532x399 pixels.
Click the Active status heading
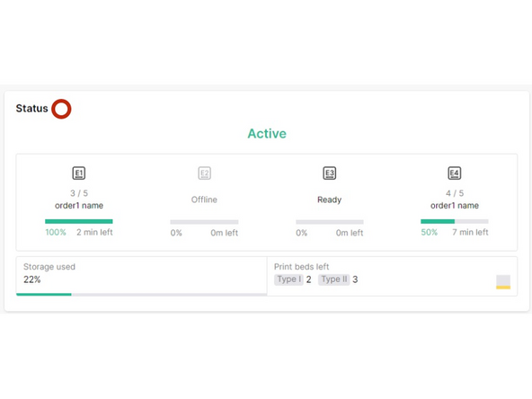(x=267, y=134)
